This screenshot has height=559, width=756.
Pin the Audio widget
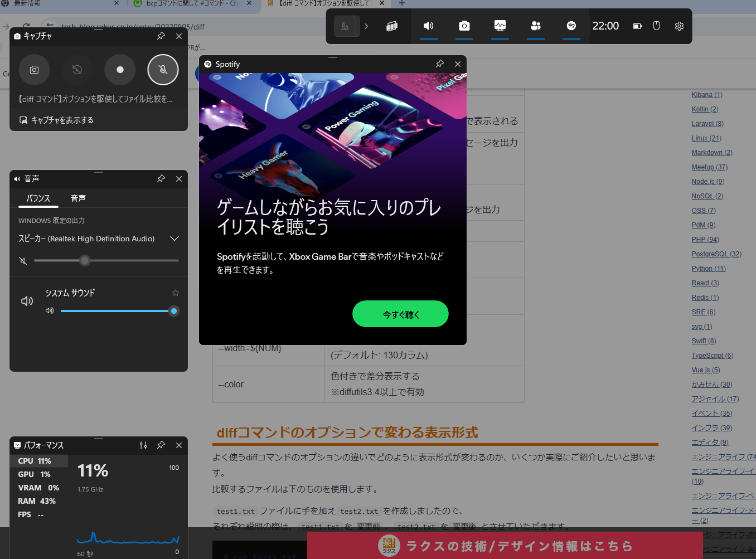161,179
